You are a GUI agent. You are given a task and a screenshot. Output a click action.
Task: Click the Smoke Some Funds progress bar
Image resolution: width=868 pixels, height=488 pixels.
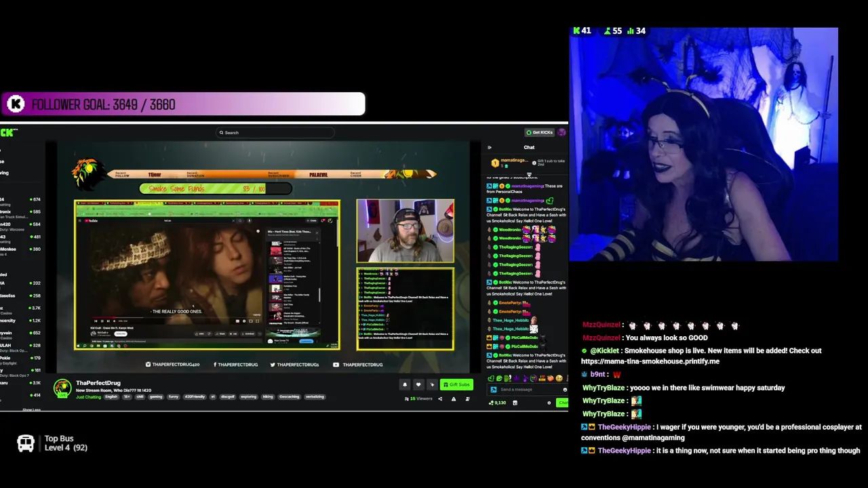coord(216,188)
